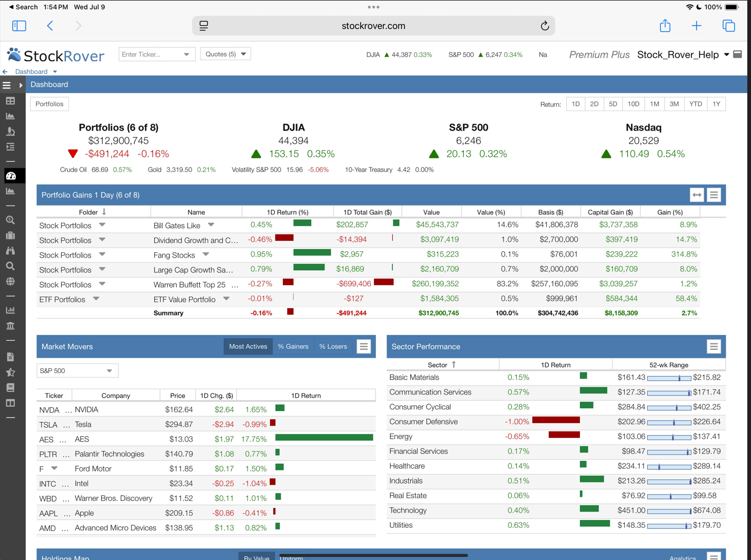Image resolution: width=751 pixels, height=560 pixels.
Task: Click the Safari sidebar toggle icon
Action: [x=19, y=26]
